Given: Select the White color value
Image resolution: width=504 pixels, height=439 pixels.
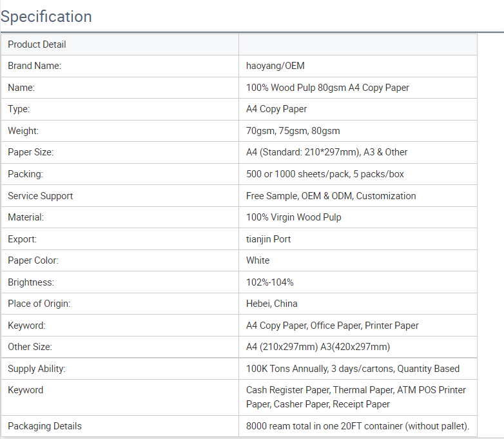Looking at the screenshot, I should point(258,260).
